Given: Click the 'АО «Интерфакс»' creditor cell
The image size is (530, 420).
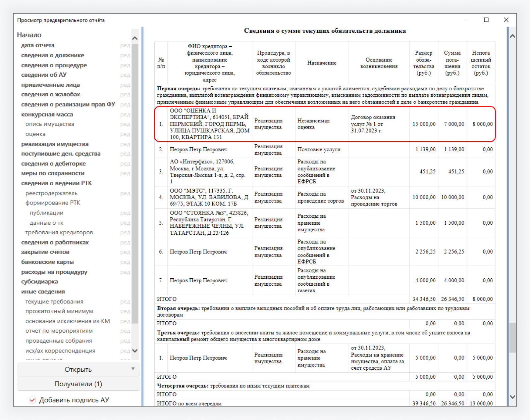Looking at the screenshot, I should [x=209, y=171].
